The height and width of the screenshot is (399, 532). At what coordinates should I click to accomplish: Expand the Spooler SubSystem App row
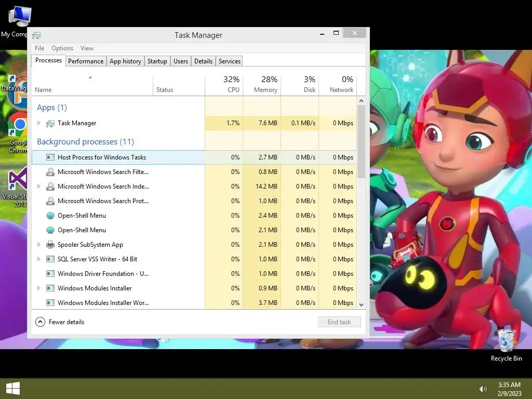click(x=38, y=245)
